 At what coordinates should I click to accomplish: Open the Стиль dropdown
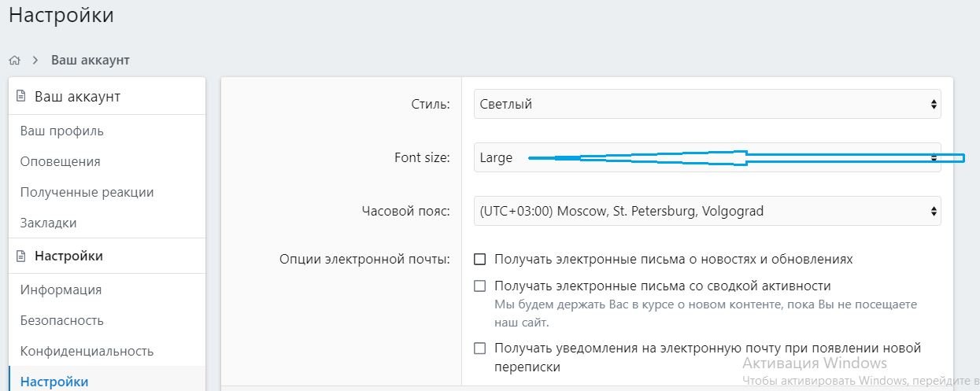(707, 104)
